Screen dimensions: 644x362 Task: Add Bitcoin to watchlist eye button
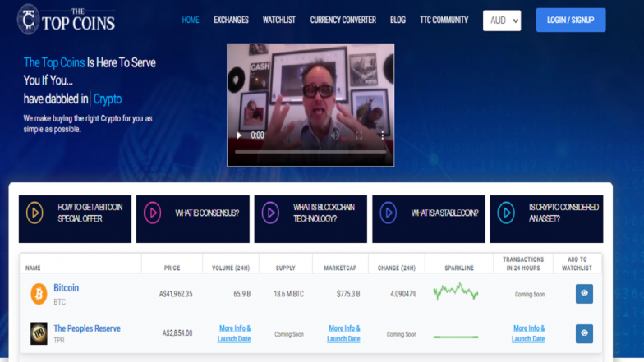pos(584,294)
